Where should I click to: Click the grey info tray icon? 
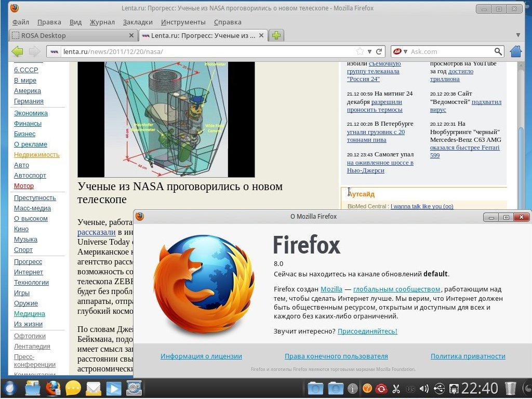click(x=353, y=389)
